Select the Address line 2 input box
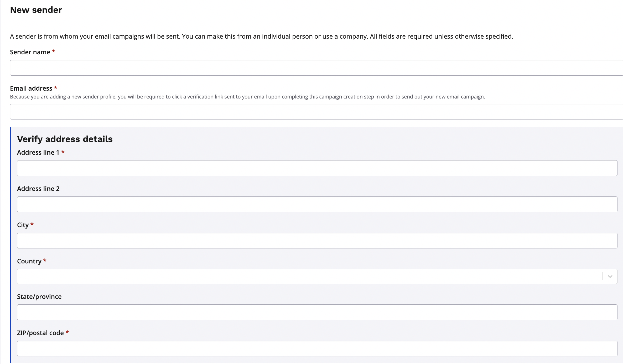Screen dimensions: 623x364 point(317,204)
